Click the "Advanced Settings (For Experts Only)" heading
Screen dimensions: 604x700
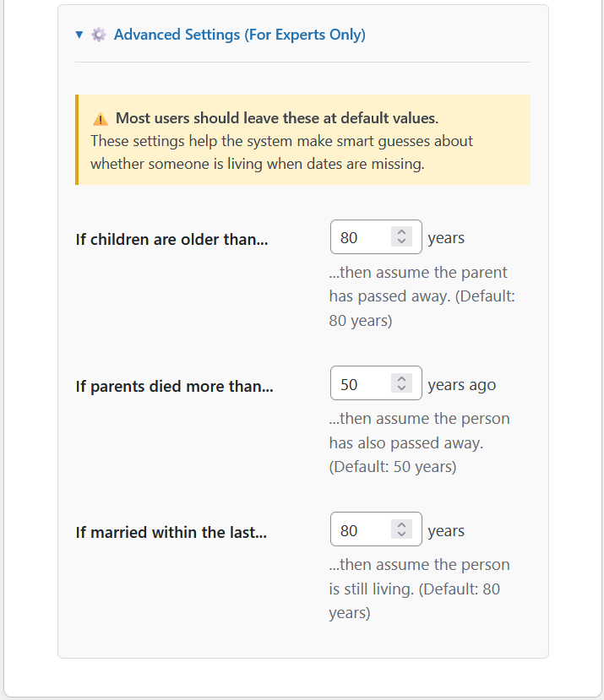click(x=239, y=35)
